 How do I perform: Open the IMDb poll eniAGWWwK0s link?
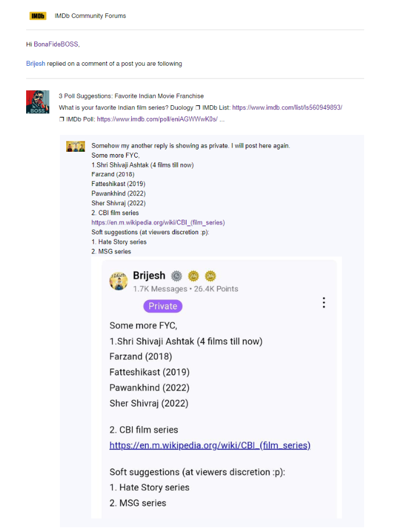(x=157, y=119)
